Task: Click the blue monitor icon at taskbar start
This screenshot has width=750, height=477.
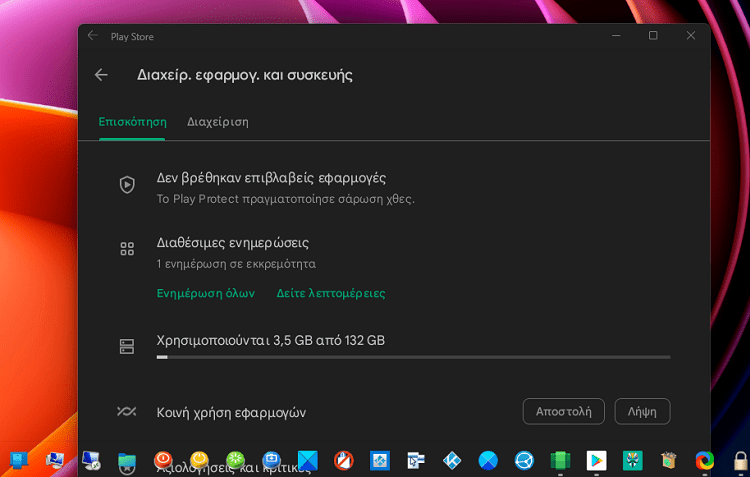Action: (19, 460)
